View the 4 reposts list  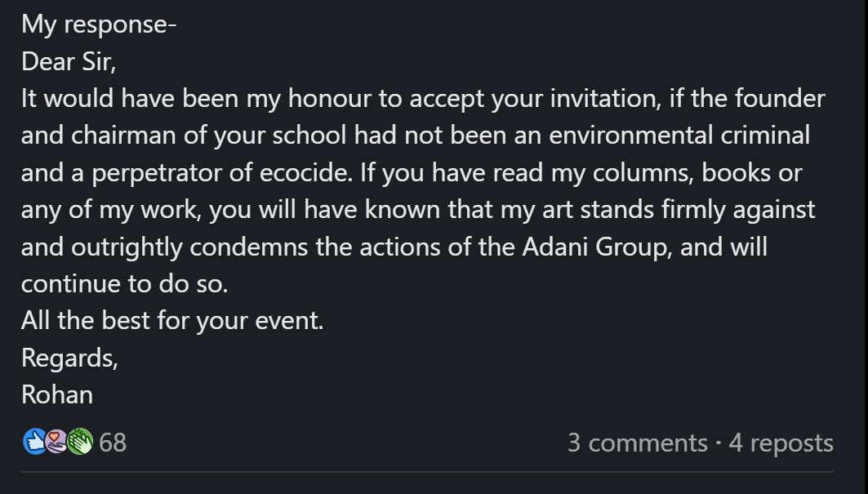[781, 443]
